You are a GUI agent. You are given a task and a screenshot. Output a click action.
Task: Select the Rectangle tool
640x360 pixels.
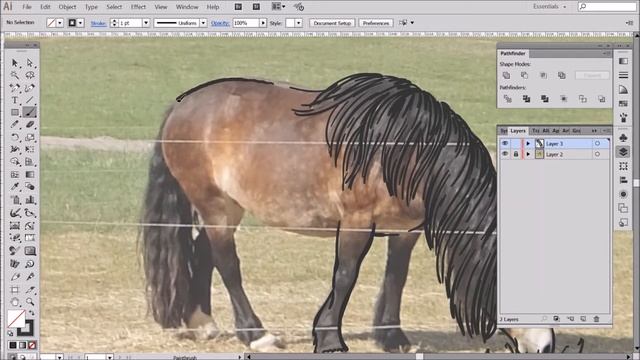pos(15,112)
